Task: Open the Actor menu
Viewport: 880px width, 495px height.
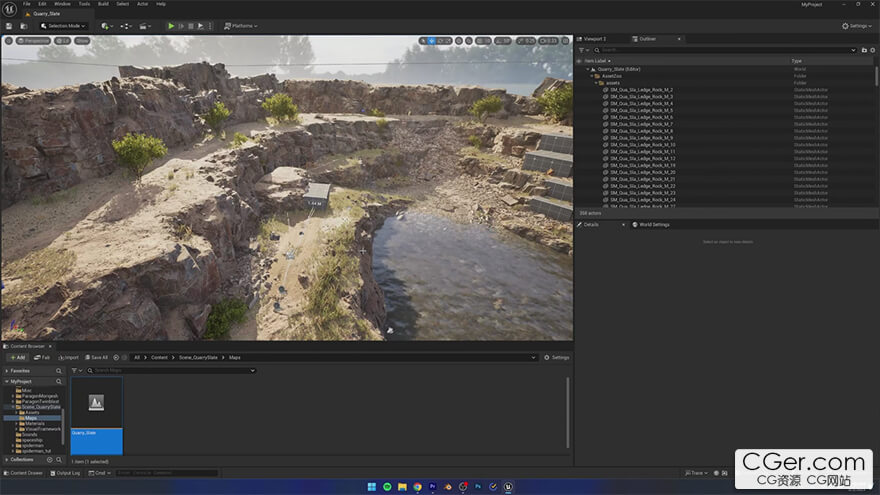Action: click(143, 4)
